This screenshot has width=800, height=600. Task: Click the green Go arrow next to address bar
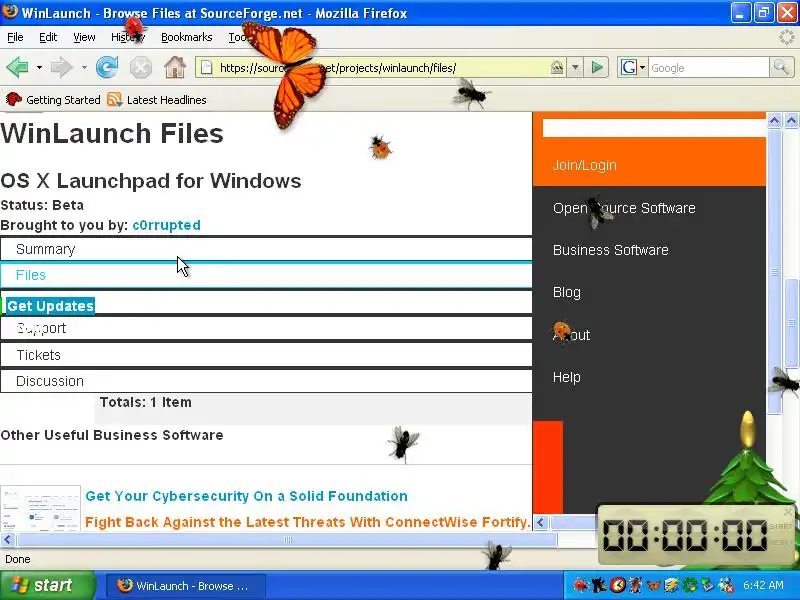click(x=596, y=67)
